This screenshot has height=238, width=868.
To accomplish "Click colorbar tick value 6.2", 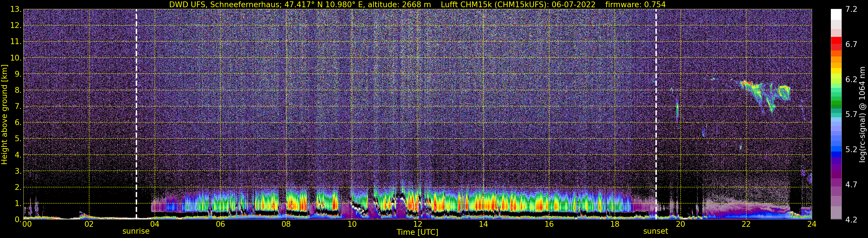I will point(851,80).
